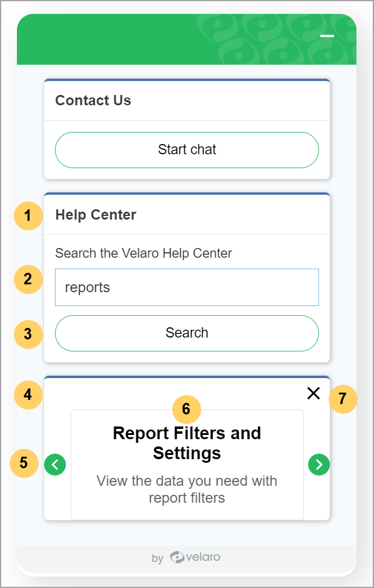The height and width of the screenshot is (588, 374).
Task: Click the yellow callout marker numbered 5
Action: point(24,463)
